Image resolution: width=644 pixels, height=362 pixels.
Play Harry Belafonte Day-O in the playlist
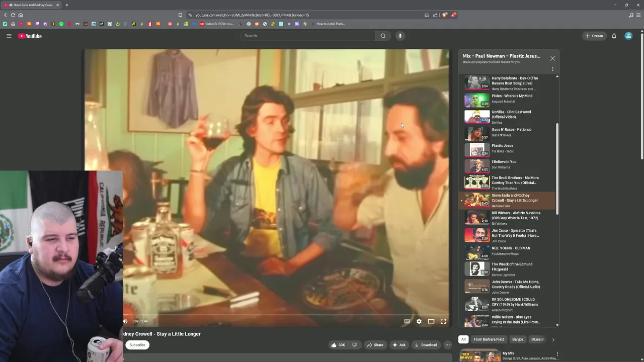tap(508, 83)
